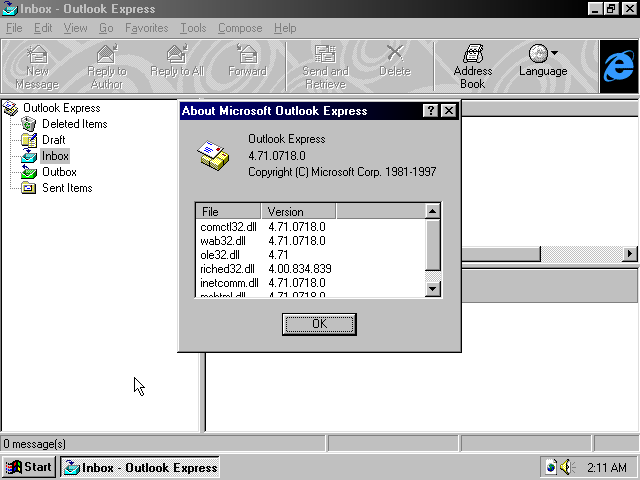This screenshot has height=480, width=640.
Task: Click the Sent Items folder icon
Action: (x=29, y=188)
